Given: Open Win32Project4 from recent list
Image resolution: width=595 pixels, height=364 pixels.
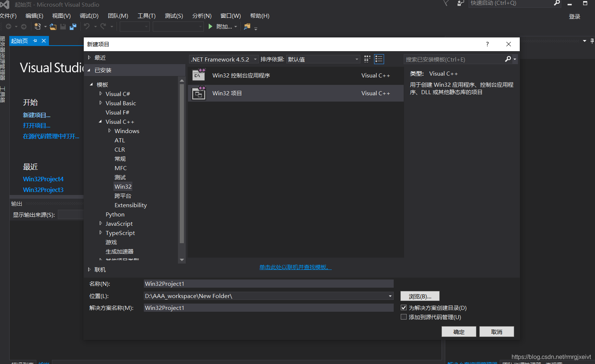Looking at the screenshot, I should click(43, 179).
